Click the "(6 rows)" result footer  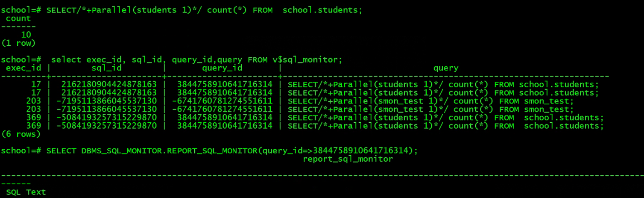[21, 134]
